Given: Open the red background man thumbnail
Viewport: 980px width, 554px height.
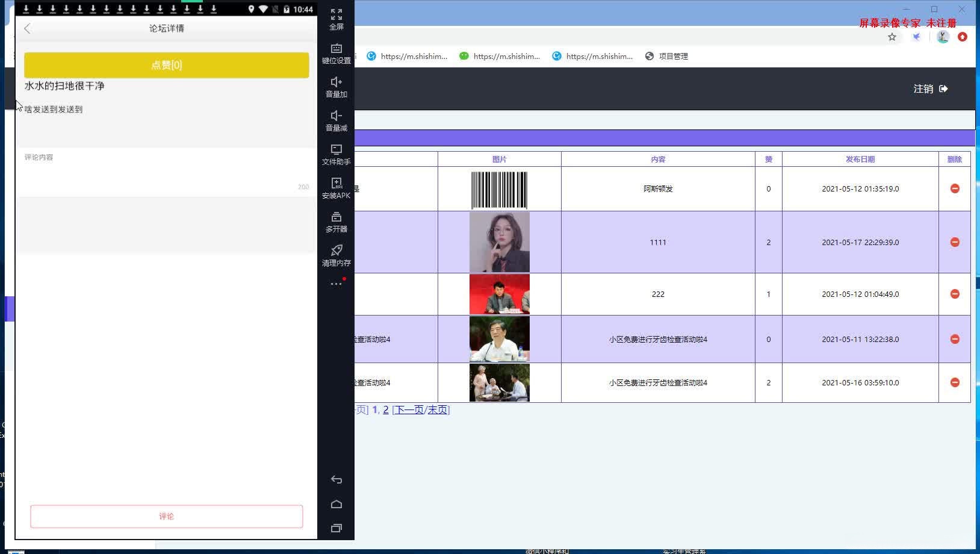Looking at the screenshot, I should [x=500, y=294].
